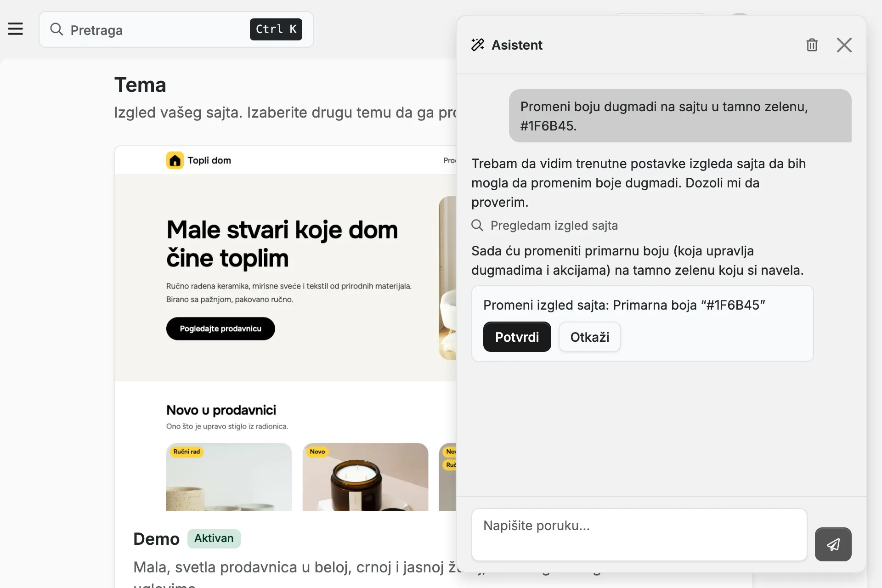Viewport: 882px width, 588px height.
Task: Click the Pregledam izgled sajta search icon
Action: coord(477,225)
